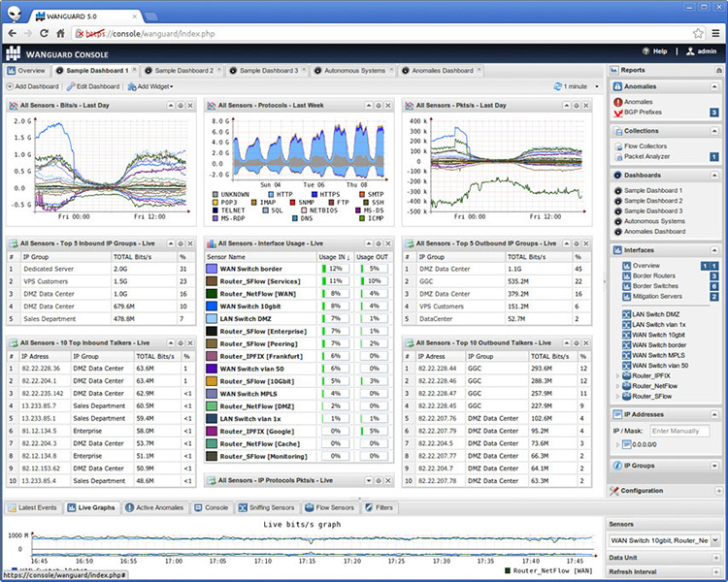Open the Sniffing Sensors bottom tab
The image size is (728, 582).
click(267, 507)
